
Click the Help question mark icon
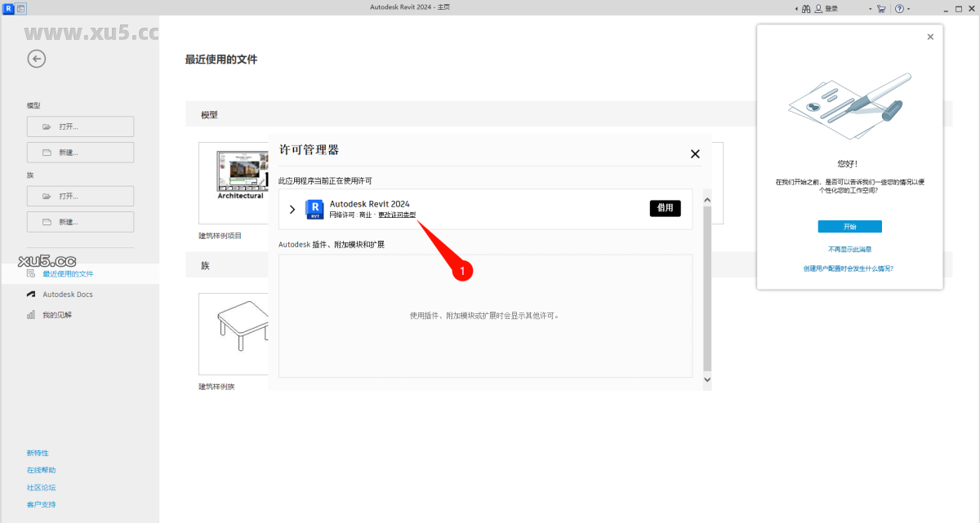pos(898,7)
